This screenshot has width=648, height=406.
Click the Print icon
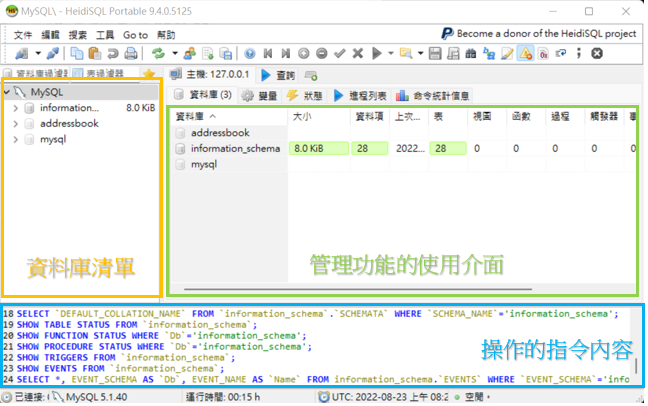(x=131, y=53)
